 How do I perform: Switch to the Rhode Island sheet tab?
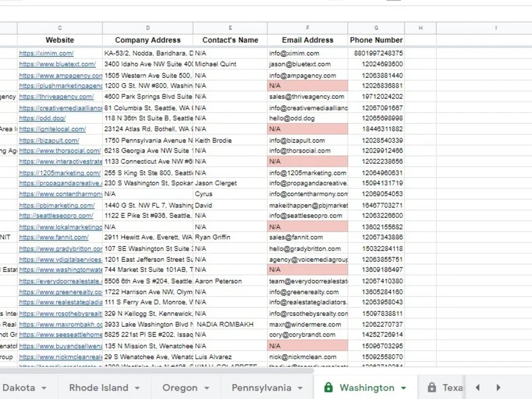(99, 387)
